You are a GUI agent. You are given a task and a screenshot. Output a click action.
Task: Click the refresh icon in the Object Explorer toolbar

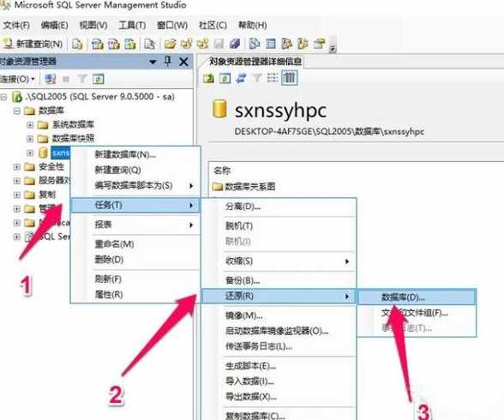pyautogui.click(x=98, y=79)
